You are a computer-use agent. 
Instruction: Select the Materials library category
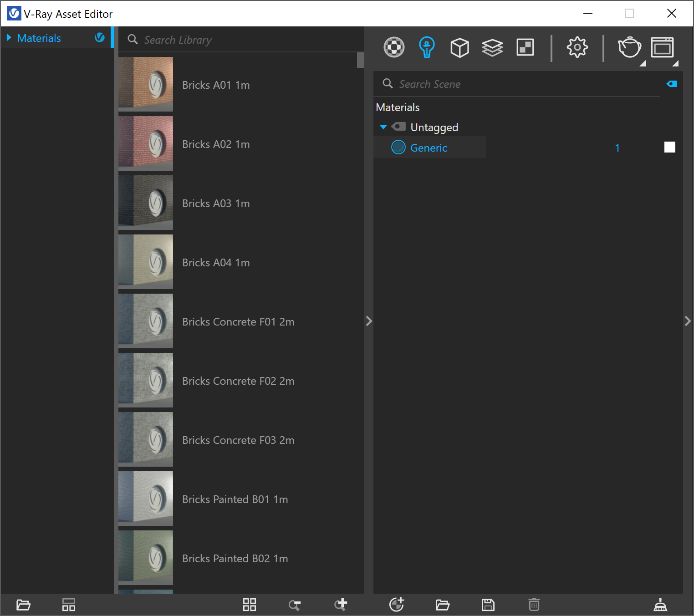tap(39, 38)
